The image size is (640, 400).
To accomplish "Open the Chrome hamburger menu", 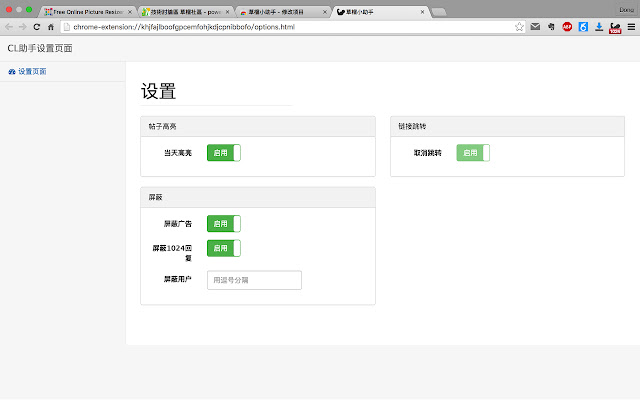I will tap(631, 27).
